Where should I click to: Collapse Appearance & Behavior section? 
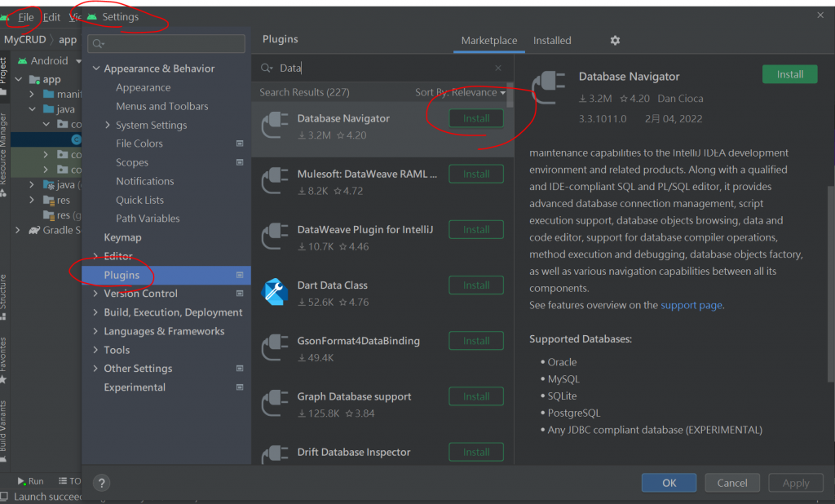click(96, 69)
